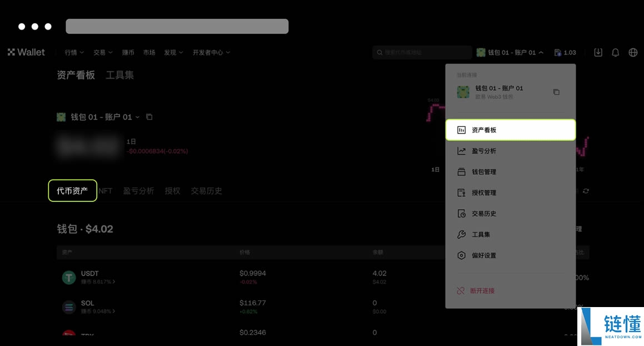Click the search 搜索代币或地址 field
Screen dimensions: 644x346
coord(422,52)
